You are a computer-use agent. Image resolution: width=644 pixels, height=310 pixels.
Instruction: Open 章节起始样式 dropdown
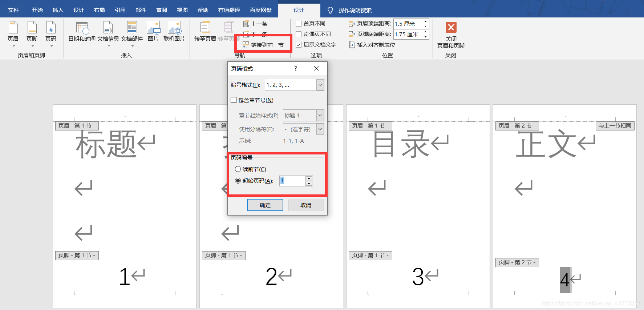click(x=320, y=115)
